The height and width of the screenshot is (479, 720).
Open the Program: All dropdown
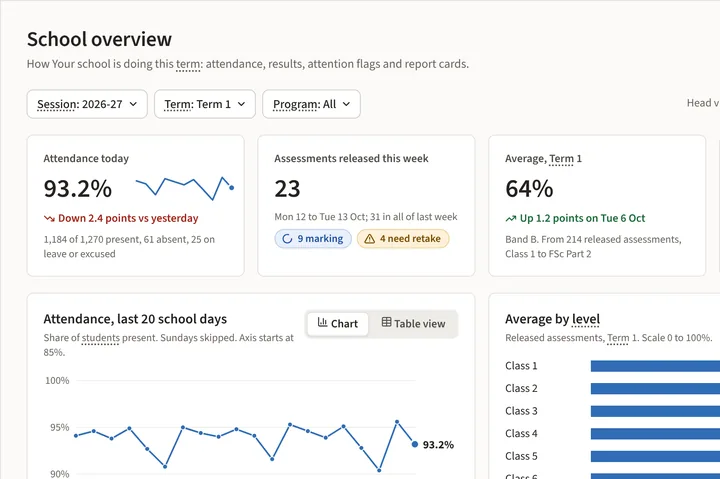click(311, 104)
